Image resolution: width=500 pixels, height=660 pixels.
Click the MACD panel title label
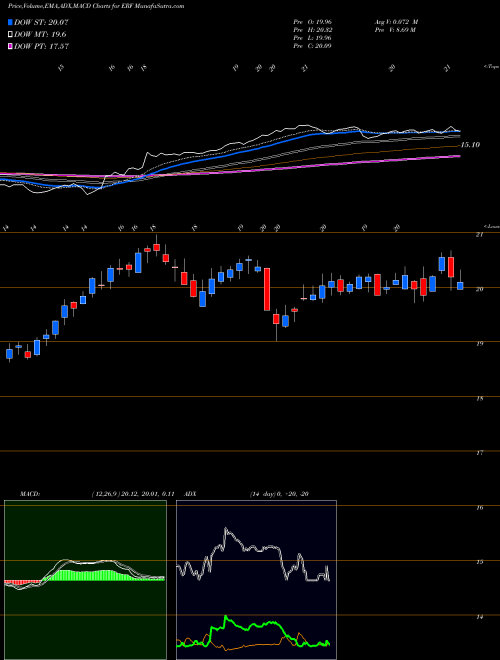coord(30,494)
